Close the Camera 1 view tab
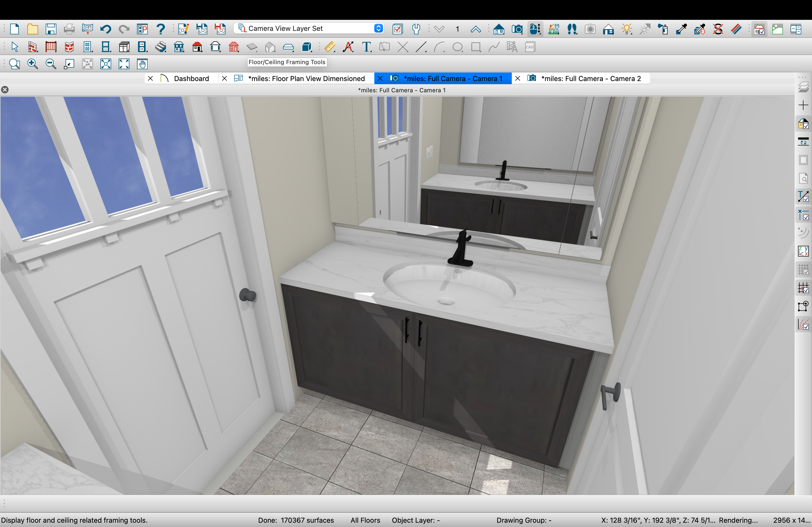This screenshot has height=527, width=812. [380, 78]
